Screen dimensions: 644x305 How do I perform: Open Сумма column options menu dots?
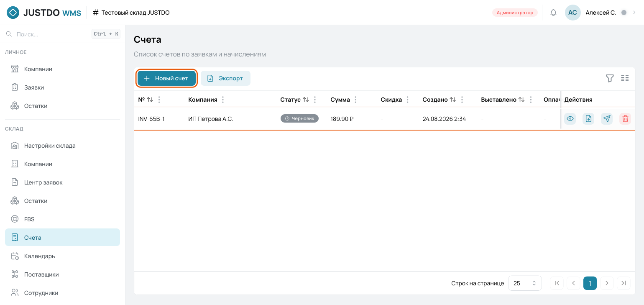355,100
